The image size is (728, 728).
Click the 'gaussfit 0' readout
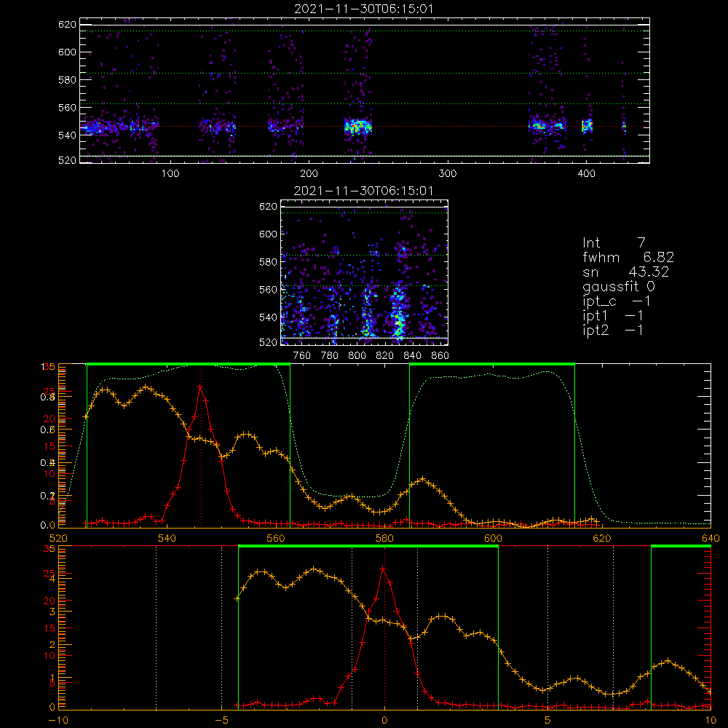click(619, 286)
